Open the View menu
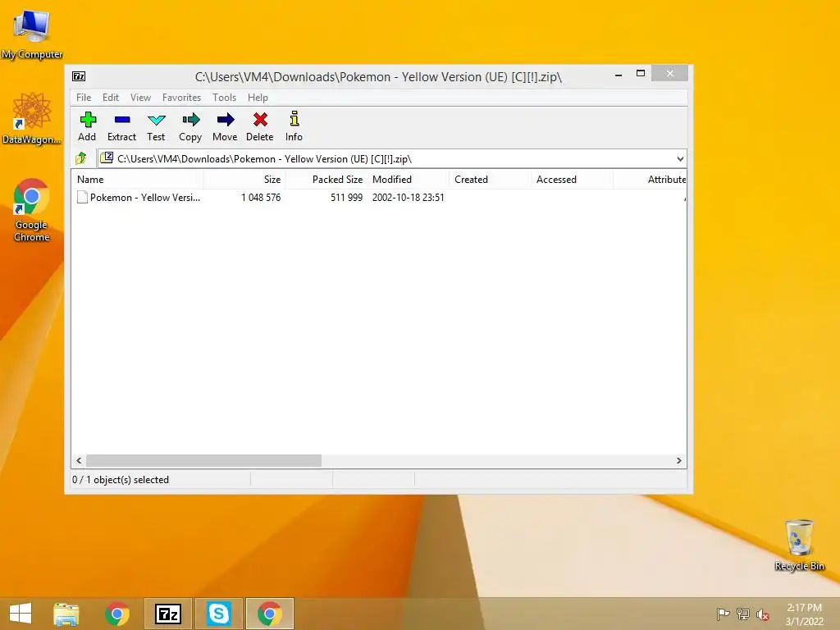 coord(140,98)
